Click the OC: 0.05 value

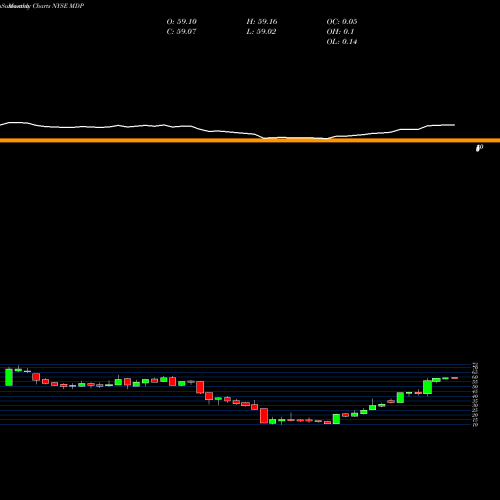[342, 22]
